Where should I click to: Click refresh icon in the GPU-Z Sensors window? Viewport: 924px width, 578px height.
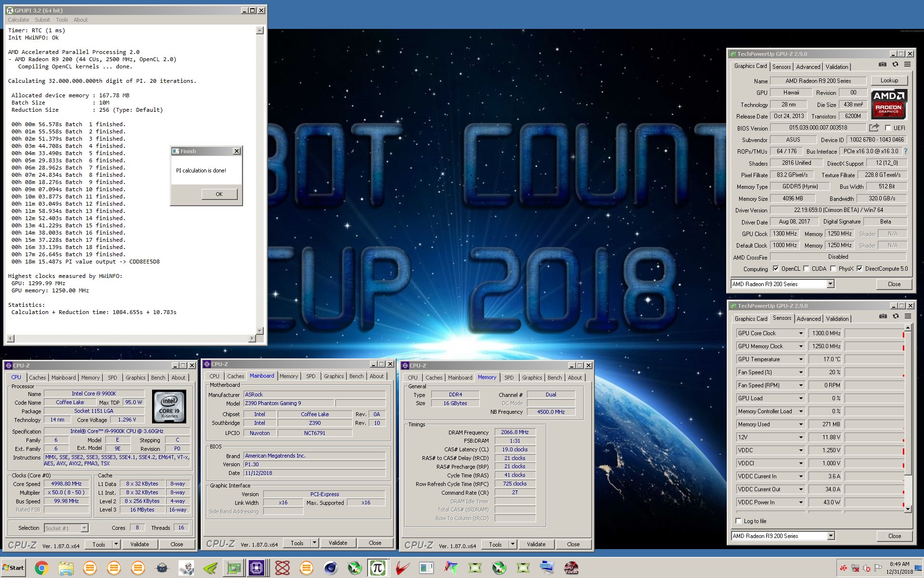[896, 316]
